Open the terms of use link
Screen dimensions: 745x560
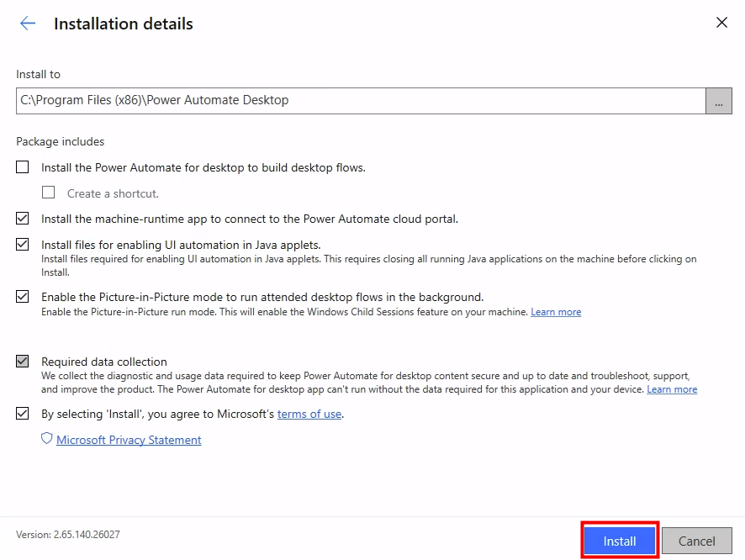(x=309, y=414)
